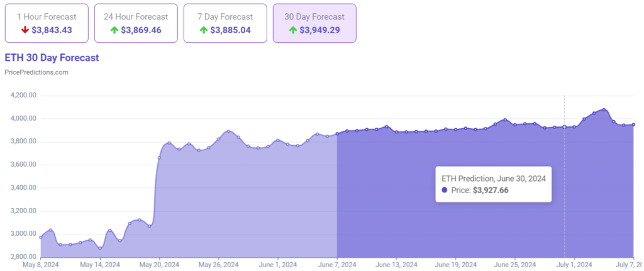The width and height of the screenshot is (644, 271).
Task: Click the green up arrow beside $3,949.29
Action: (292, 30)
